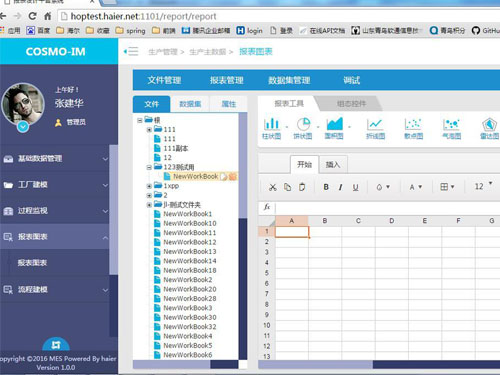Screen dimensions: 500x375
Task: Collapse the 123新试用 folder
Action: [x=149, y=167]
